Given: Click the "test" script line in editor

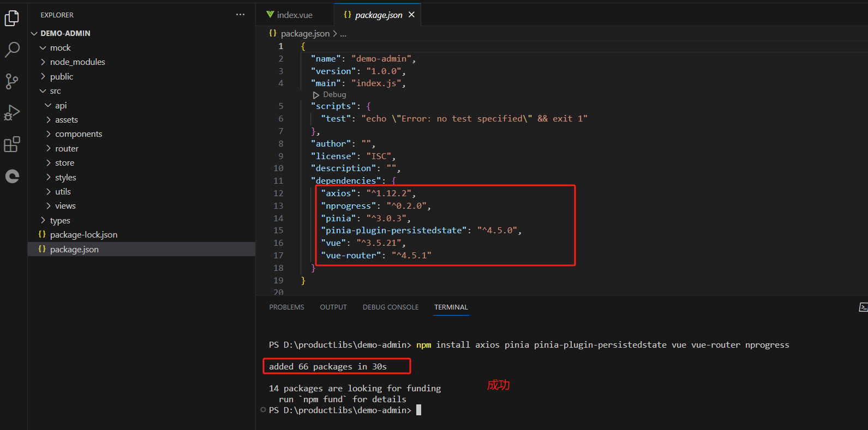Looking at the screenshot, I should click(454, 119).
